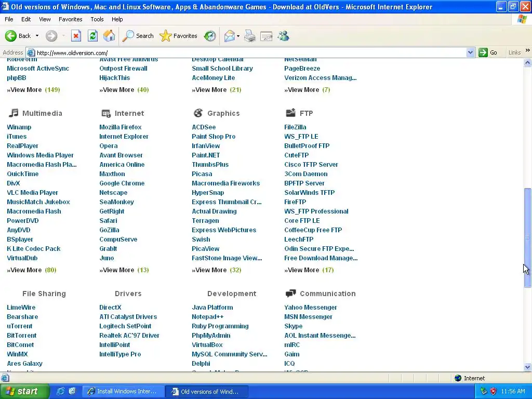This screenshot has width=532, height=399.
Task: Open the Mail button dropdown arrow
Action: 238,36
